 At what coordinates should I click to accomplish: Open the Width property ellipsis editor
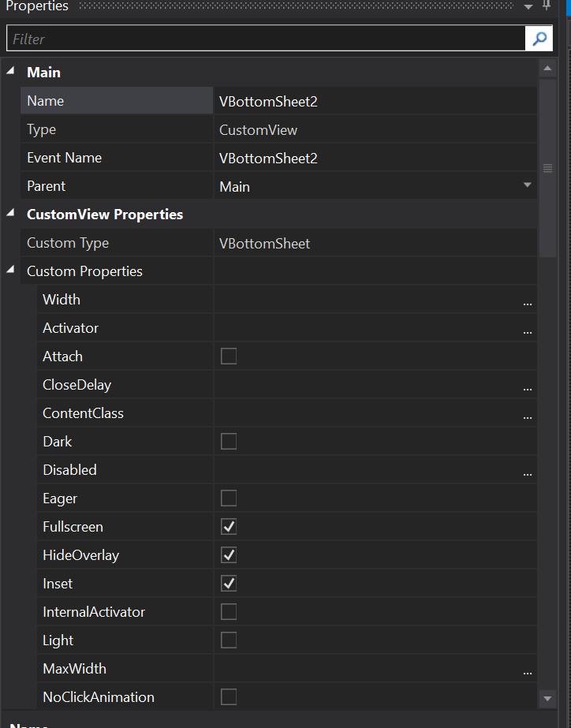coord(527,301)
